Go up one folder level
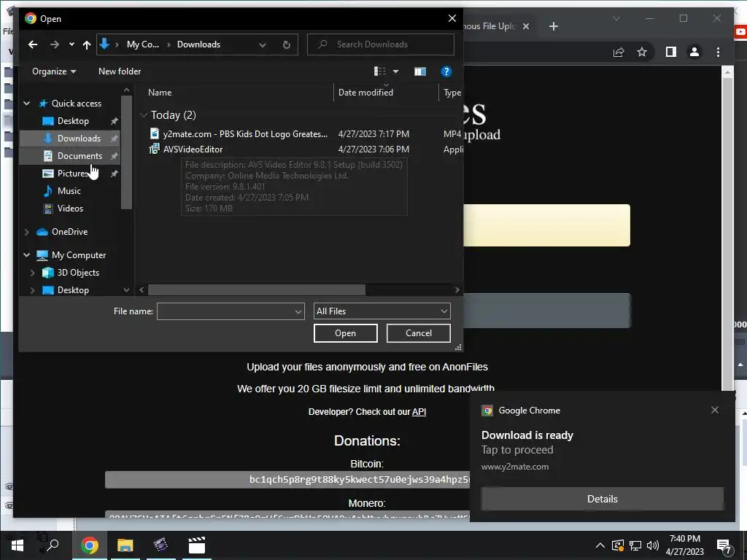The width and height of the screenshot is (747, 560). pyautogui.click(x=86, y=44)
